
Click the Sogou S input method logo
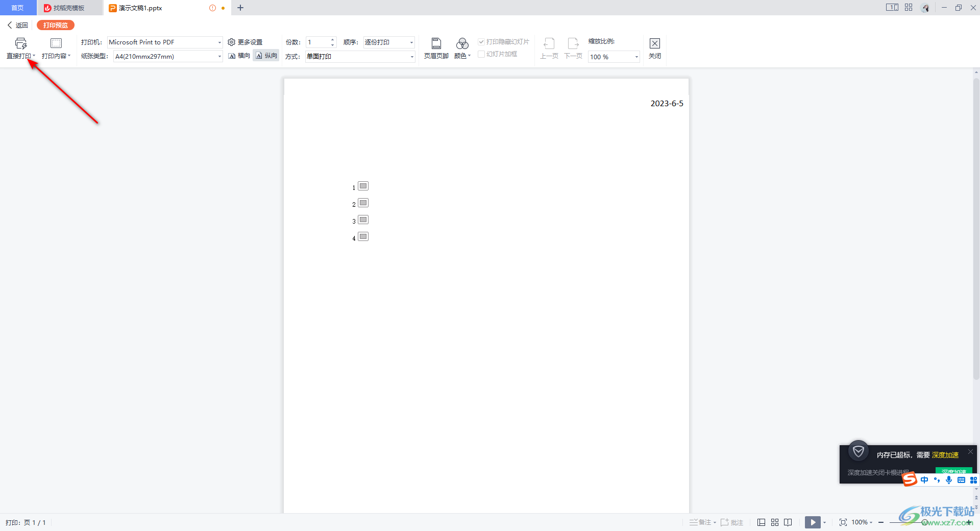910,479
